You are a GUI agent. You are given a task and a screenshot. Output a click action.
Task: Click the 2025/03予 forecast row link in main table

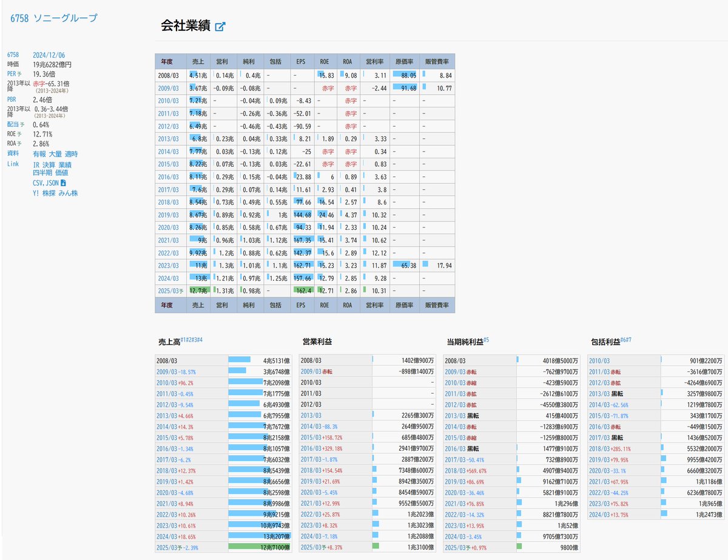pos(172,291)
